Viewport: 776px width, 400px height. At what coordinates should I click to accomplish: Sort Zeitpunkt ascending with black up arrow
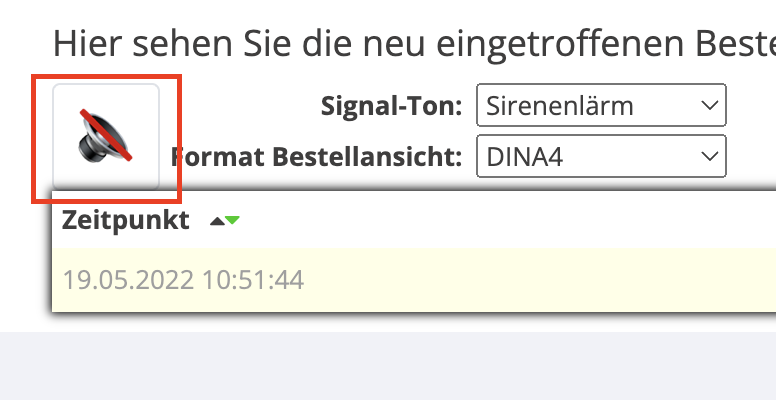217,221
